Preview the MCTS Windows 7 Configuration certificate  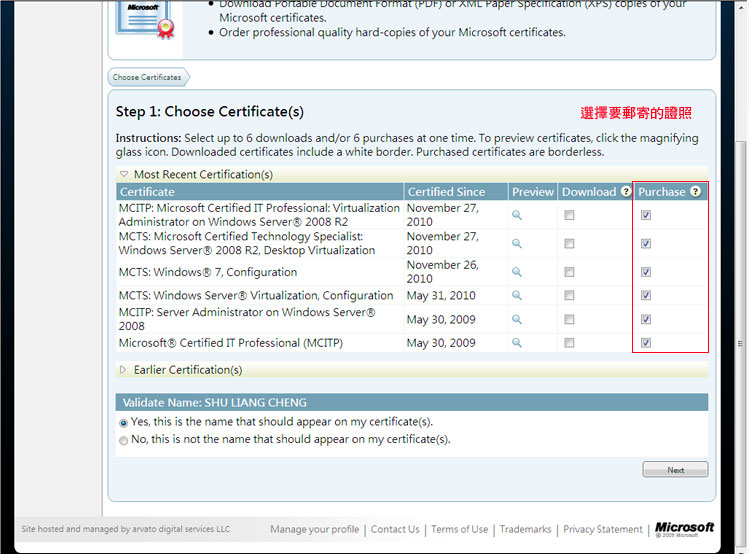517,272
